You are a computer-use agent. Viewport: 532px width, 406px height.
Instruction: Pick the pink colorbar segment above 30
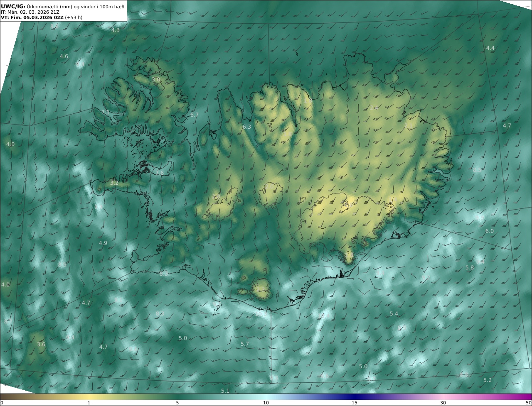443,396
